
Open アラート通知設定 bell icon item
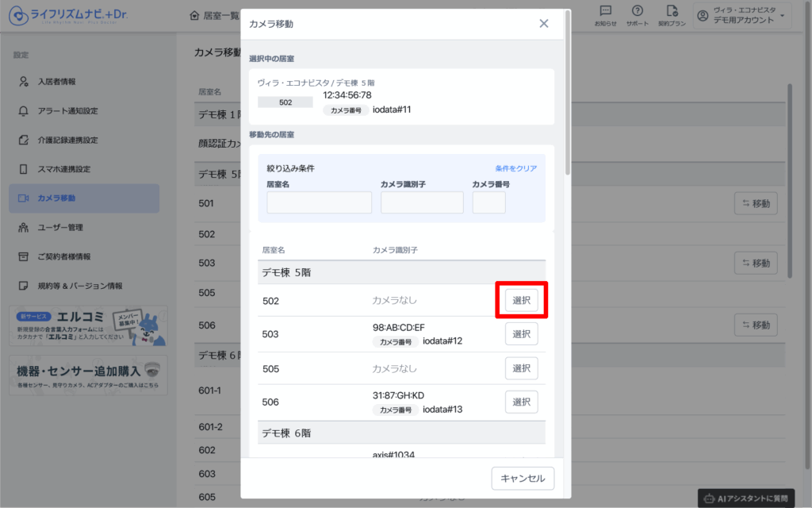[24, 111]
